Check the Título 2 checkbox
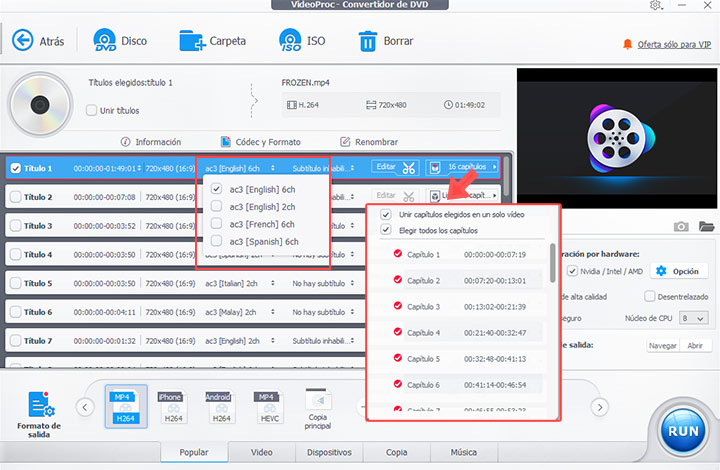The width and height of the screenshot is (720, 470). click(16, 197)
